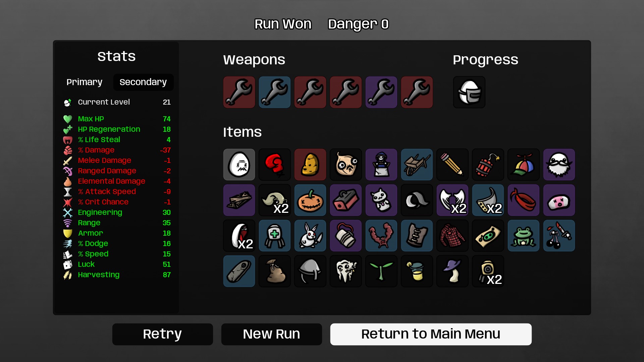Select the jack-o-lantern pumpkin item

pyautogui.click(x=310, y=200)
